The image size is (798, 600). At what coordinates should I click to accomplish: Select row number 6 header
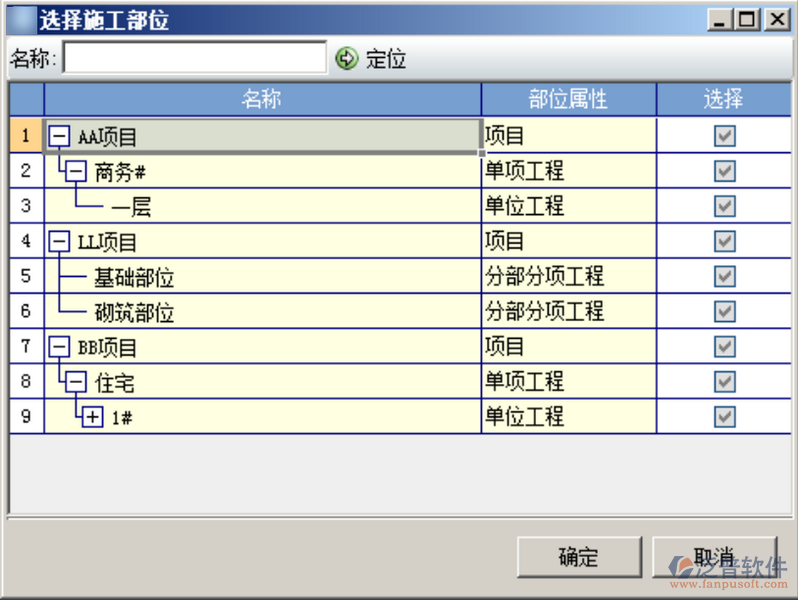[26, 311]
